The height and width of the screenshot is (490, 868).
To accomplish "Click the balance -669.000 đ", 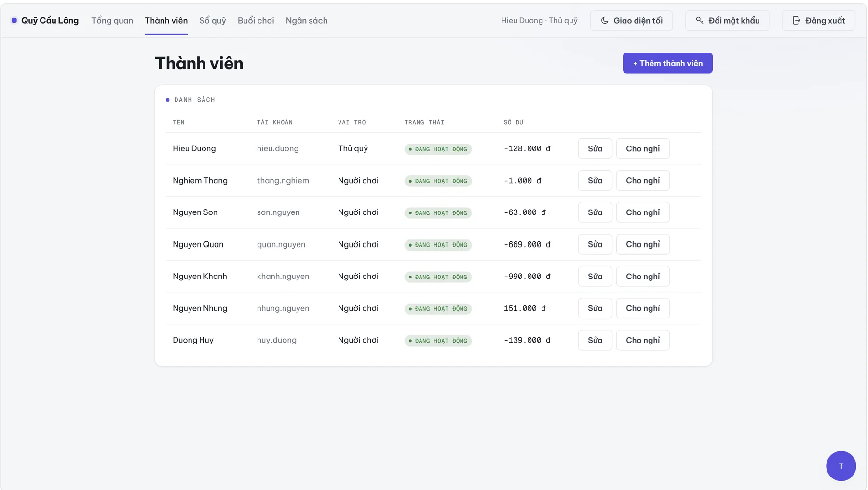I will pyautogui.click(x=527, y=244).
